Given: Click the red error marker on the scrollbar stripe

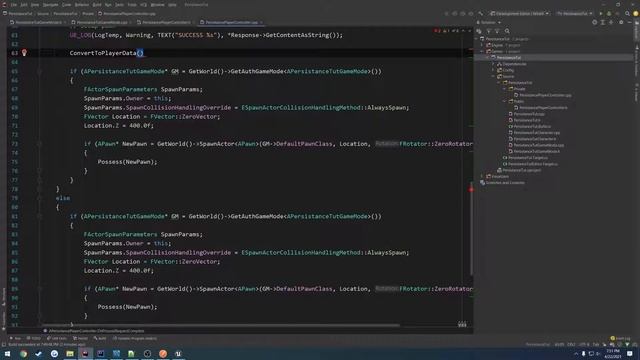Looking at the screenshot, I should (x=471, y=190).
